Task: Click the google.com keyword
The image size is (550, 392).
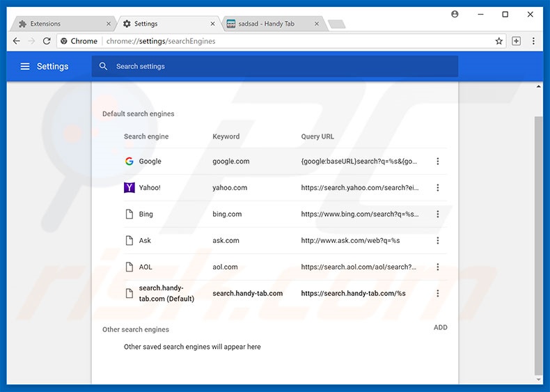Action: click(x=231, y=161)
